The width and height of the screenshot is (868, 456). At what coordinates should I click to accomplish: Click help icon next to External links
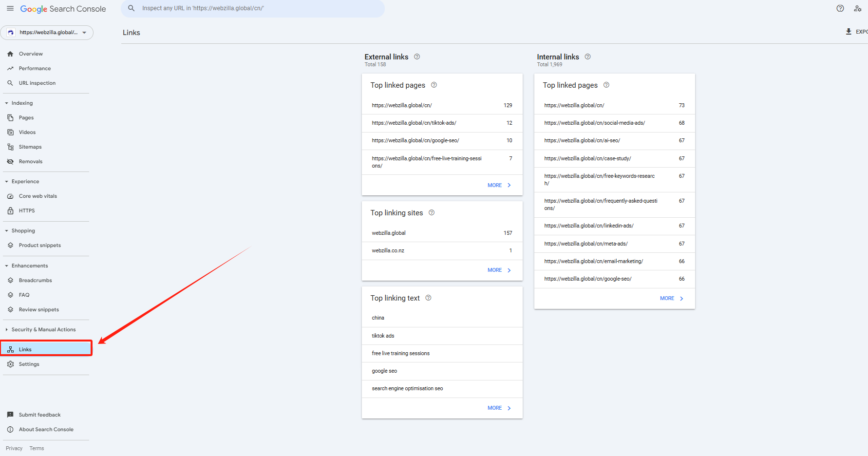(x=417, y=57)
